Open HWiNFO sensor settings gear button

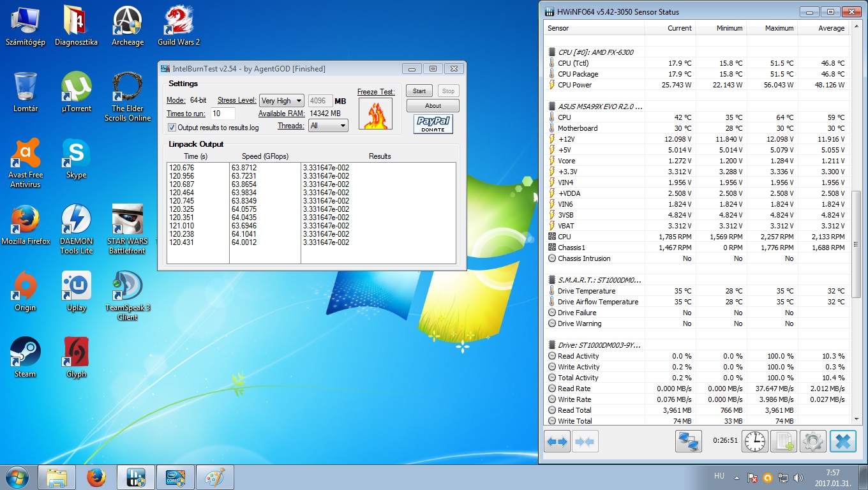812,441
